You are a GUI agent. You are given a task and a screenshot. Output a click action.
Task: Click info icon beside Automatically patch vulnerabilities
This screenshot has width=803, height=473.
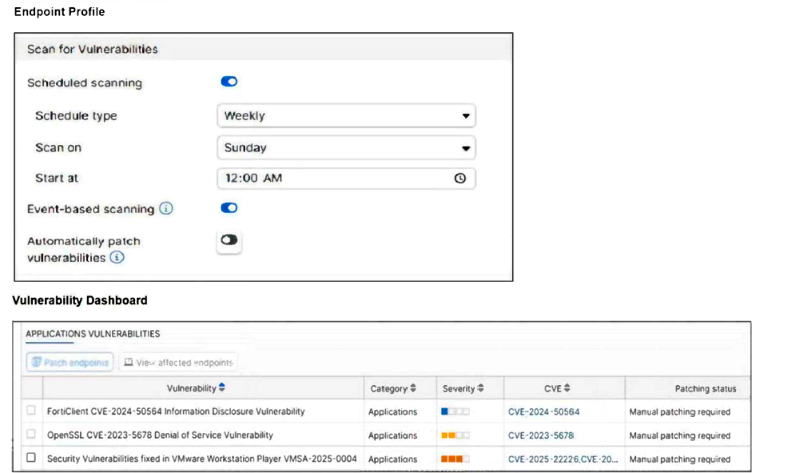pyautogui.click(x=118, y=257)
